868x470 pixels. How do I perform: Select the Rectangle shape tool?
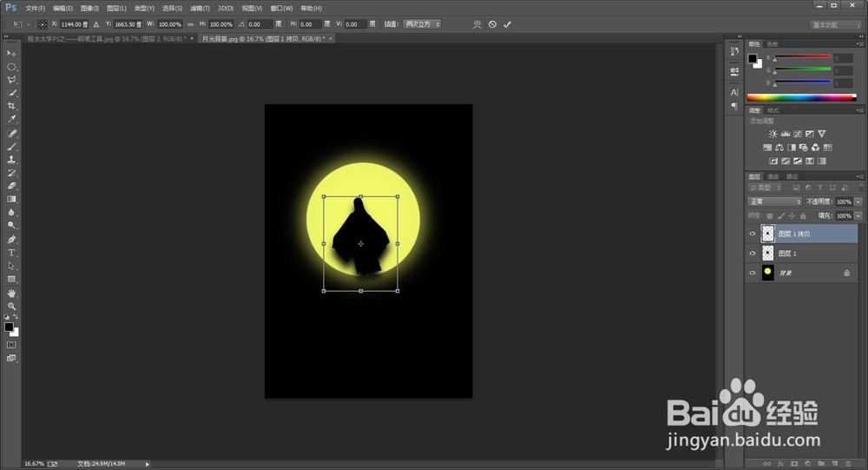click(x=11, y=280)
